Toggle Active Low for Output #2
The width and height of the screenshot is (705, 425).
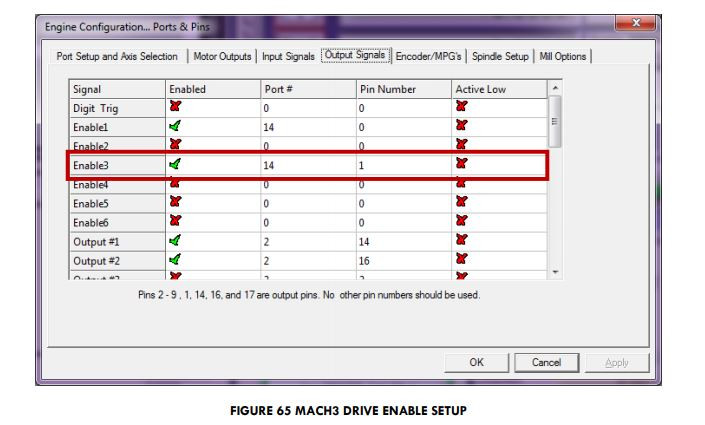461,259
